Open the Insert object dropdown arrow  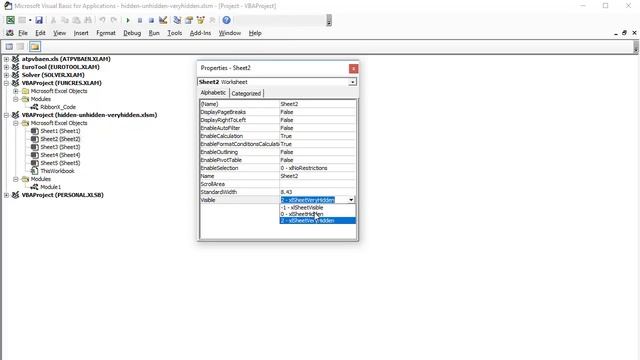coord(30,20)
